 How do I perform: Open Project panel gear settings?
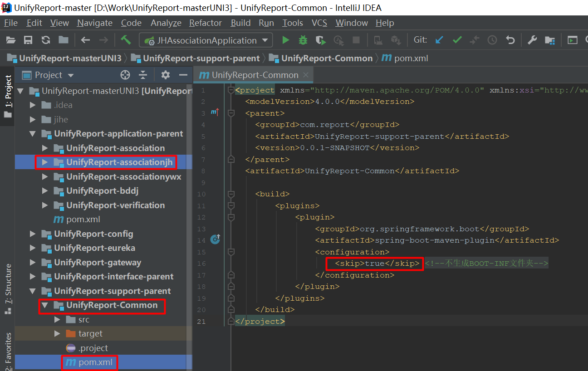click(x=166, y=75)
